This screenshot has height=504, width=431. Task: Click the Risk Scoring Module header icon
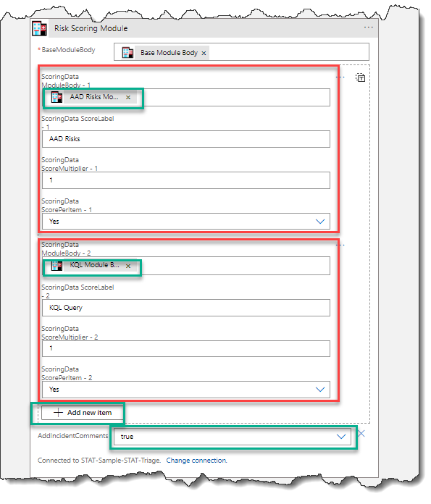point(40,29)
